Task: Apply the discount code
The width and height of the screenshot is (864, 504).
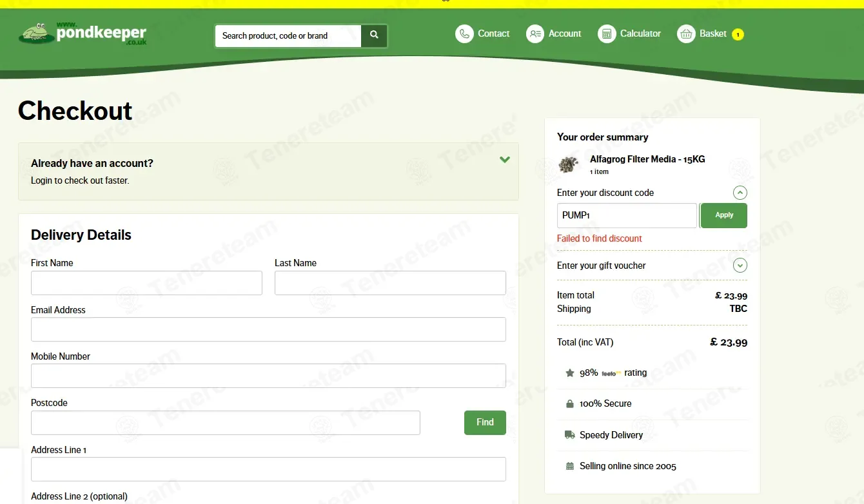Action: 724,215
